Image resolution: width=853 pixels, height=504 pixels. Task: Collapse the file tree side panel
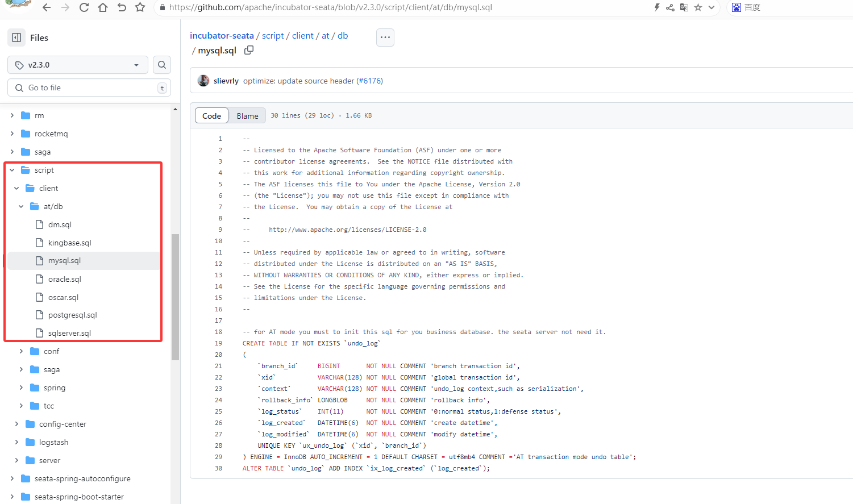point(16,38)
